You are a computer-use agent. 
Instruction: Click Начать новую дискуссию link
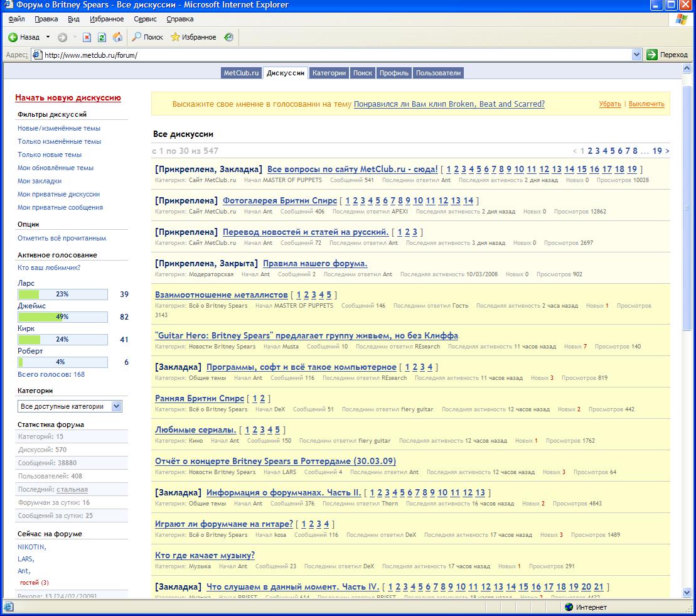68,98
